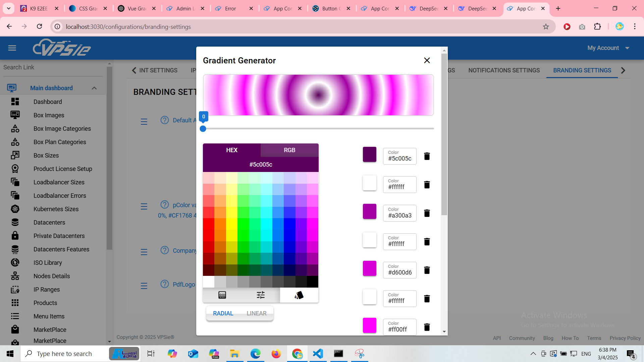Edit the #a300a3 color input field
Screen dimensions: 644x362
click(x=400, y=216)
